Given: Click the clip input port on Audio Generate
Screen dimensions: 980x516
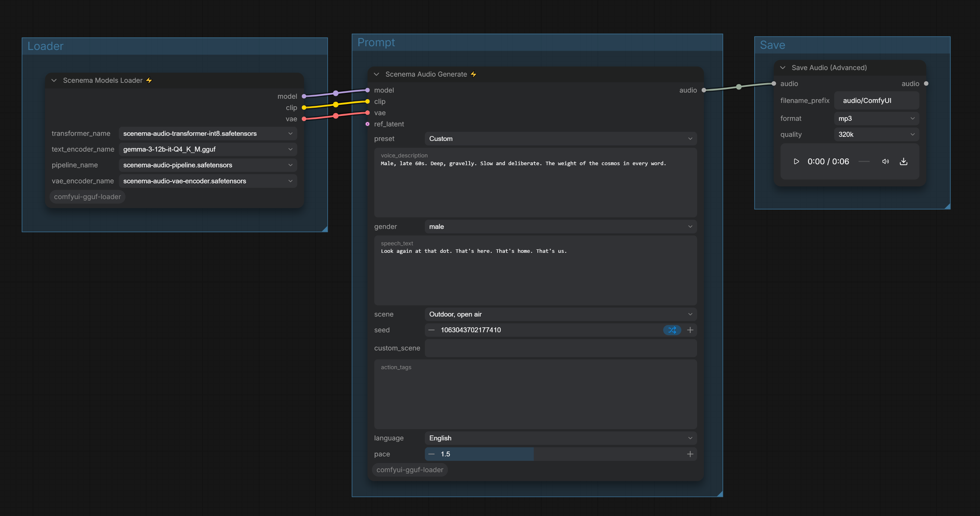Looking at the screenshot, I should 368,101.
